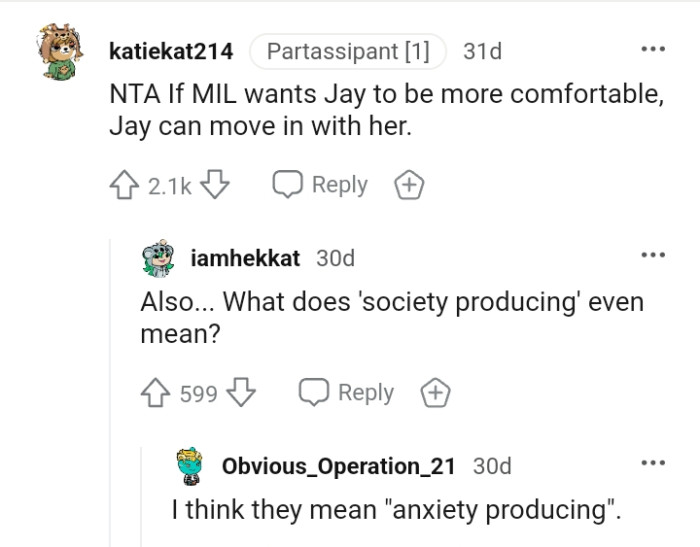This screenshot has width=700, height=547.
Task: Open Obvious_Operation_21's profile username link
Action: tap(339, 466)
